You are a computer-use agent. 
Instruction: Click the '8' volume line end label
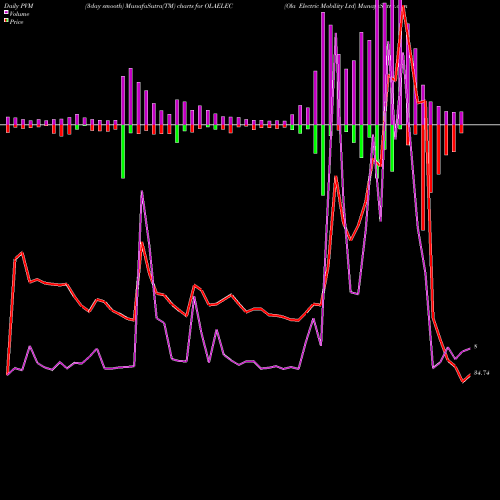pyautogui.click(x=476, y=347)
